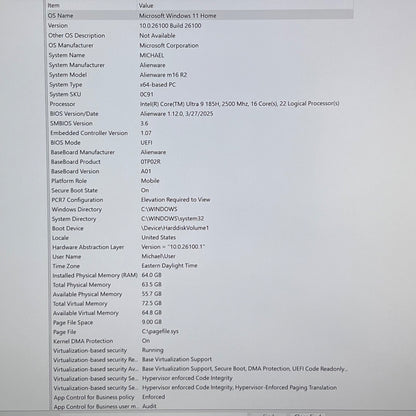The image size is (416, 416).
Task: Click the Value column header
Action: (x=246, y=5)
